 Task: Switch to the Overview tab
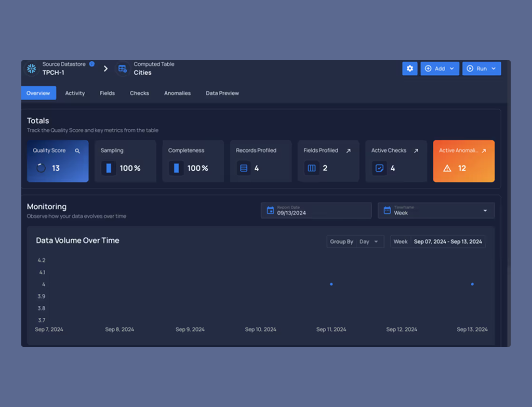38,93
